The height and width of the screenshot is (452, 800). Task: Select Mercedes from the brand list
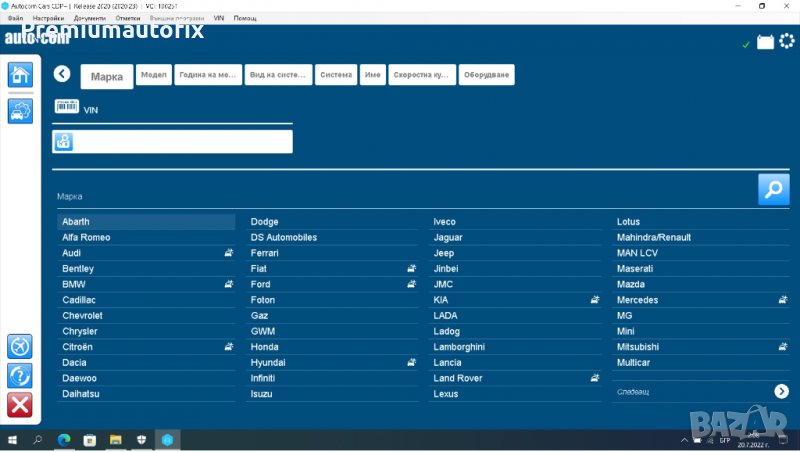pos(638,300)
